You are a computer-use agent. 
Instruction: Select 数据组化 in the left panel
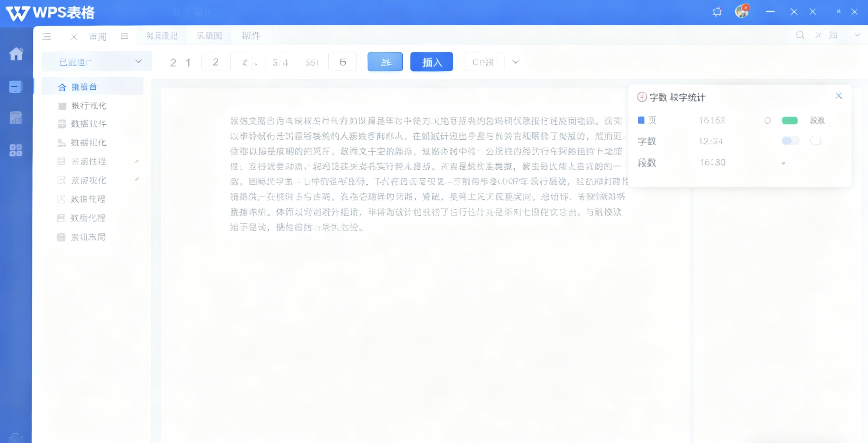click(x=88, y=142)
